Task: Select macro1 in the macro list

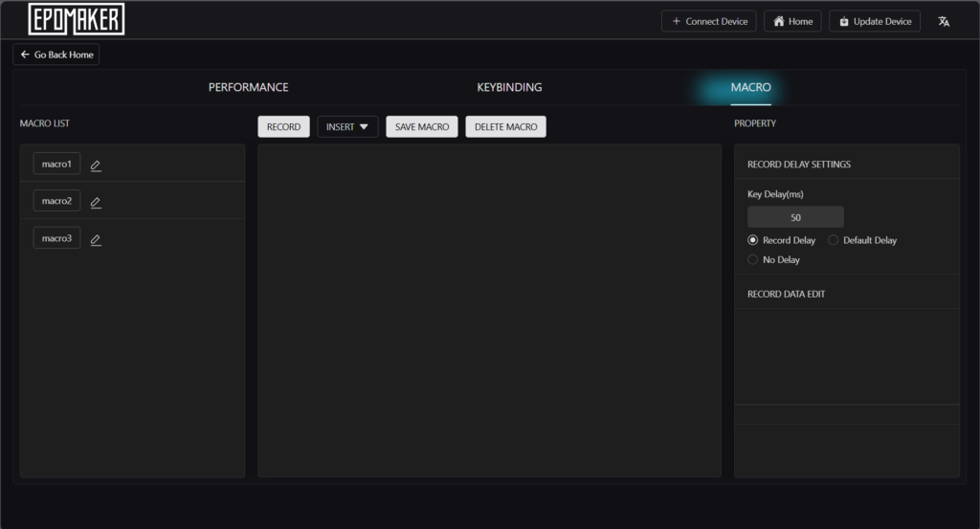Action: coord(56,164)
